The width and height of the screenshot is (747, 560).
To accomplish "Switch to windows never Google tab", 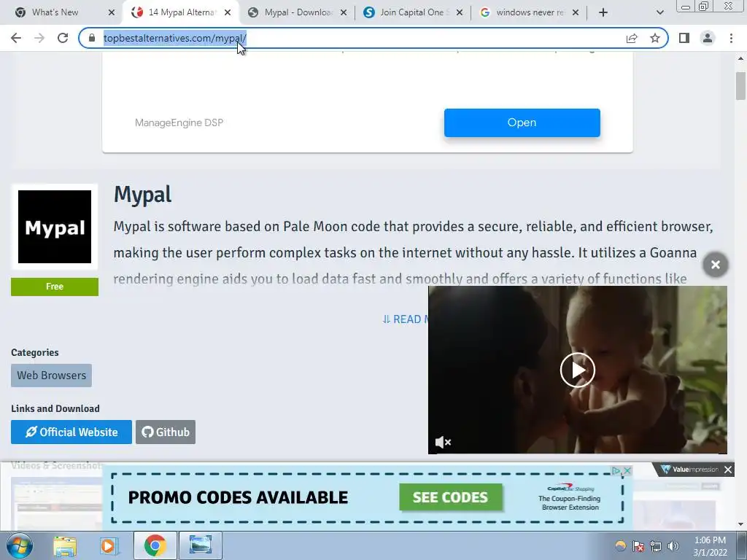I will click(x=529, y=12).
